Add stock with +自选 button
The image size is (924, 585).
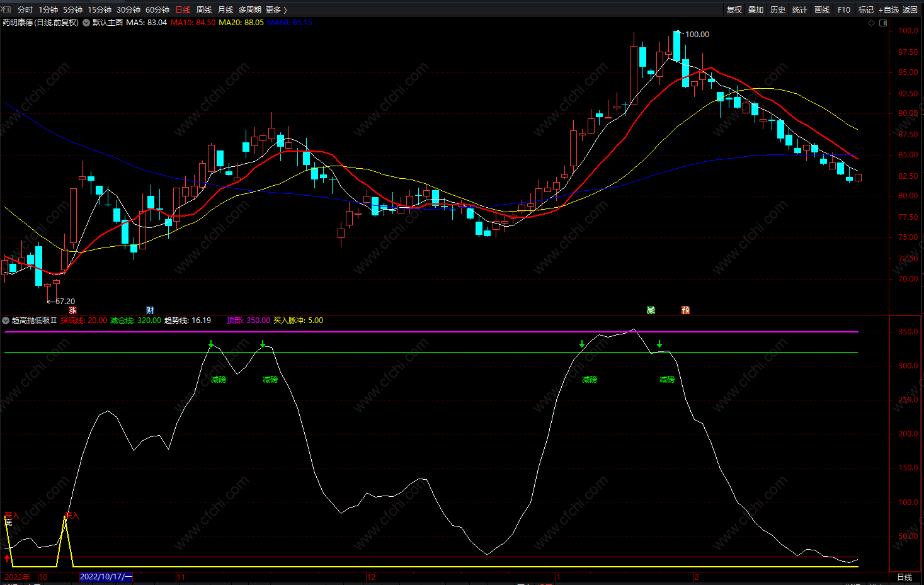889,10
